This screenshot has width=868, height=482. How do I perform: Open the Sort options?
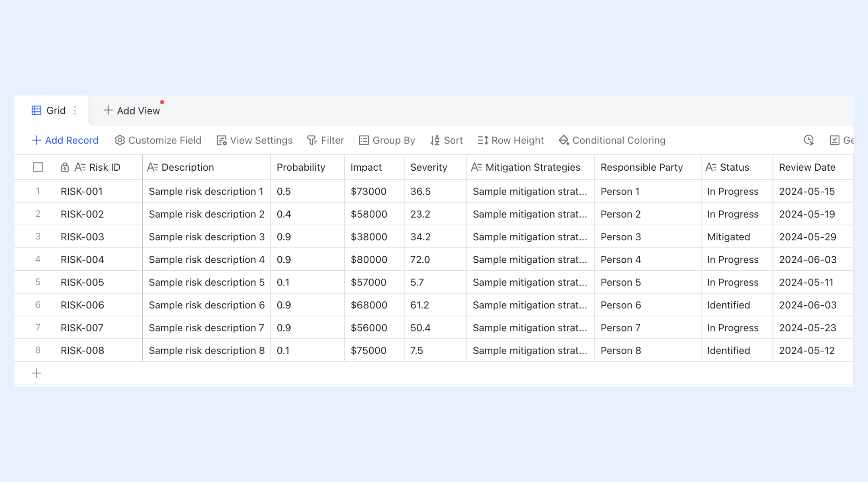[446, 140]
